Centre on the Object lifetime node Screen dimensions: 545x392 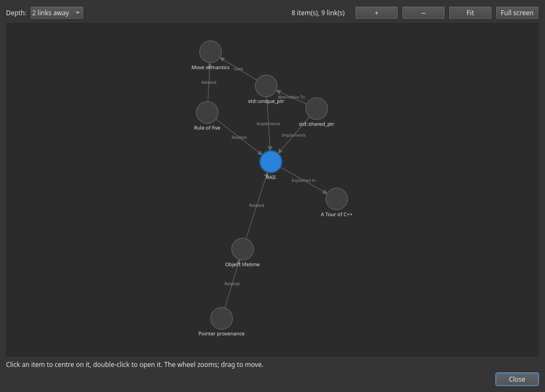point(243,249)
